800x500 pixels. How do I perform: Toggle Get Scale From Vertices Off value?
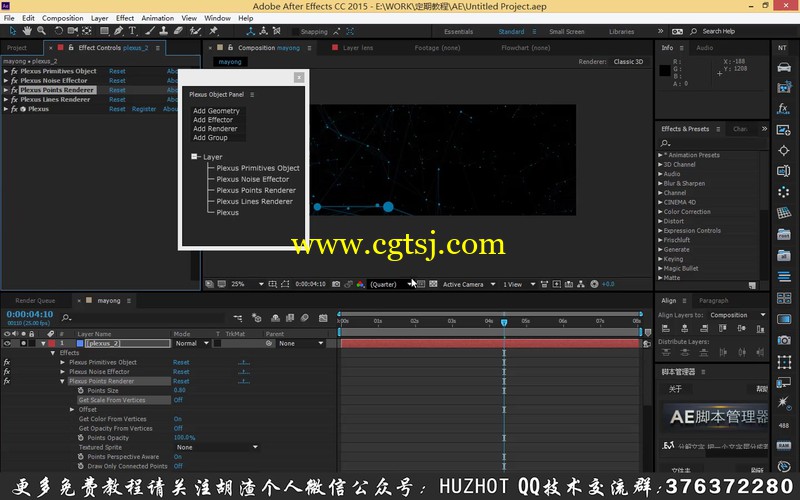178,400
